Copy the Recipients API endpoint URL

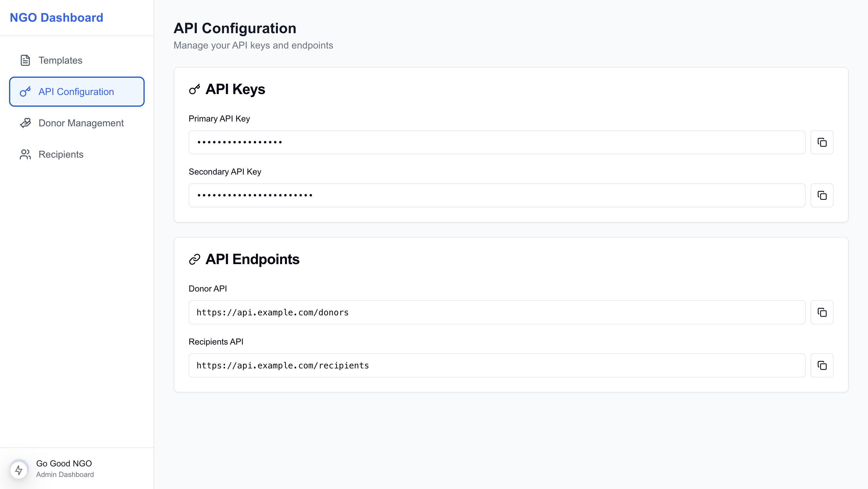coord(822,365)
